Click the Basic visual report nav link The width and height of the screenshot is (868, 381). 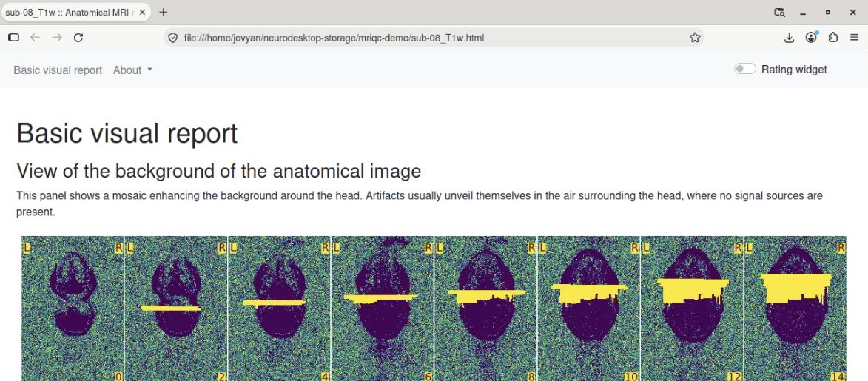[58, 70]
